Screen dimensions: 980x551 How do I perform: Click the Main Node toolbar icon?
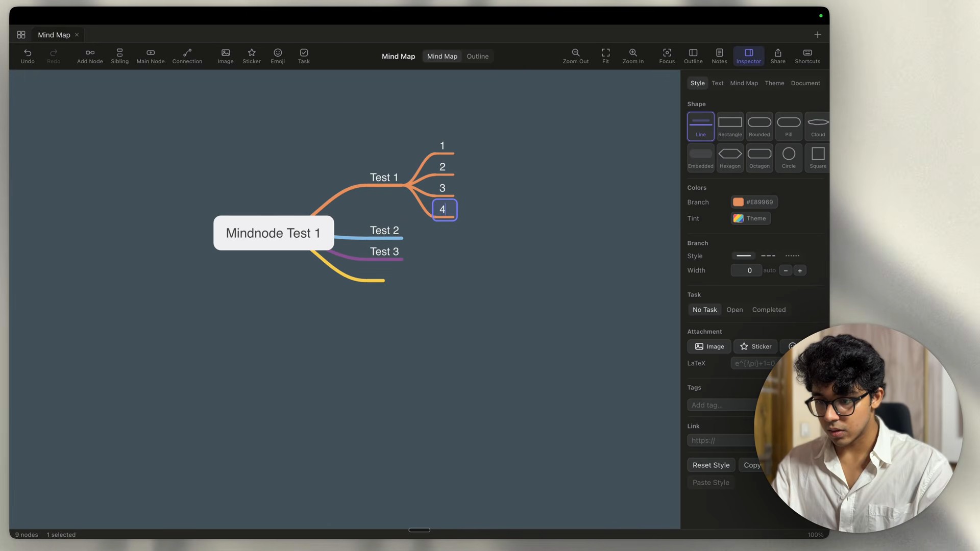click(151, 56)
